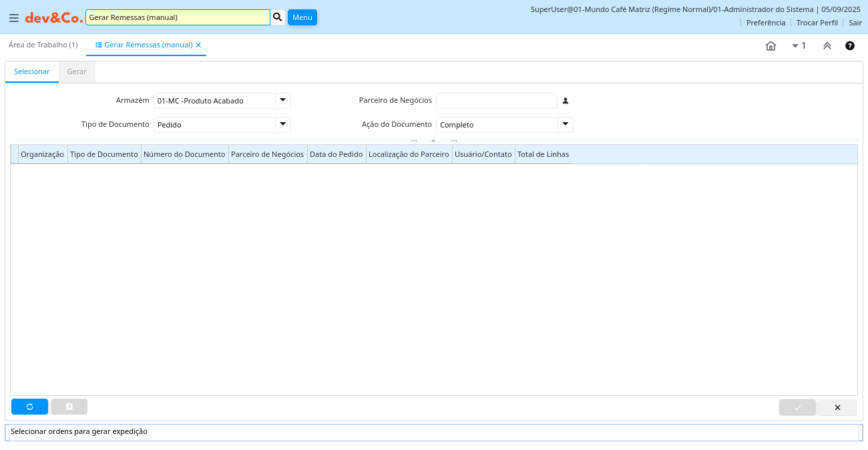868x450 pixels.
Task: Open the Preferência link
Action: [765, 23]
